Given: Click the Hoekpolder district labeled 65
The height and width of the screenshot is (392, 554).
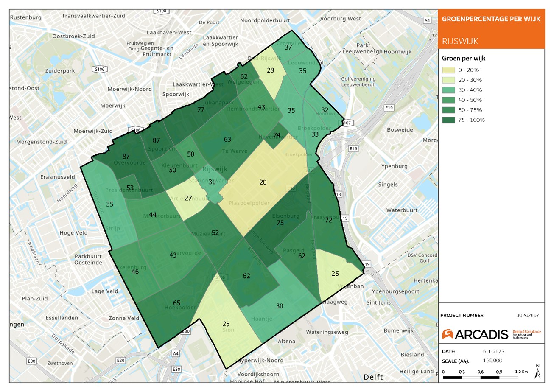Looking at the screenshot, I should 177,303.
